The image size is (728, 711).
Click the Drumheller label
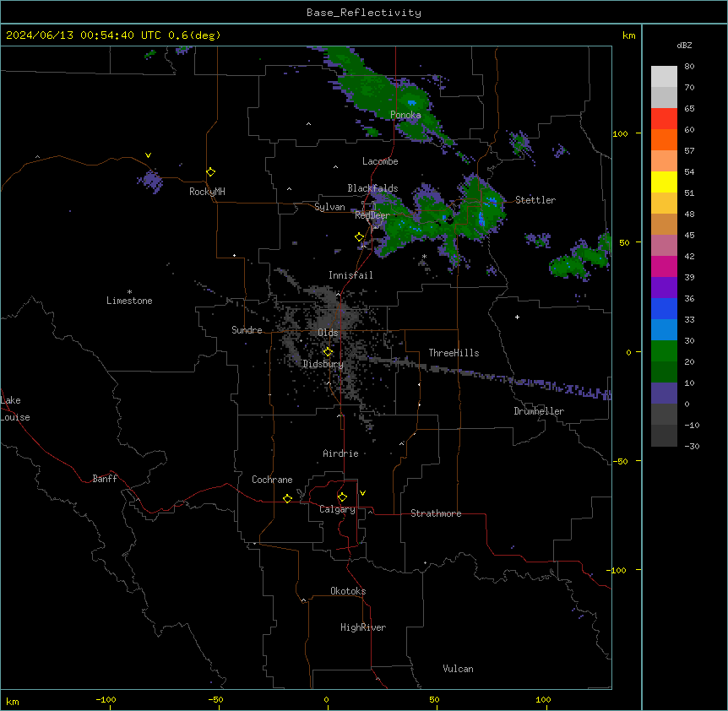pyautogui.click(x=539, y=411)
